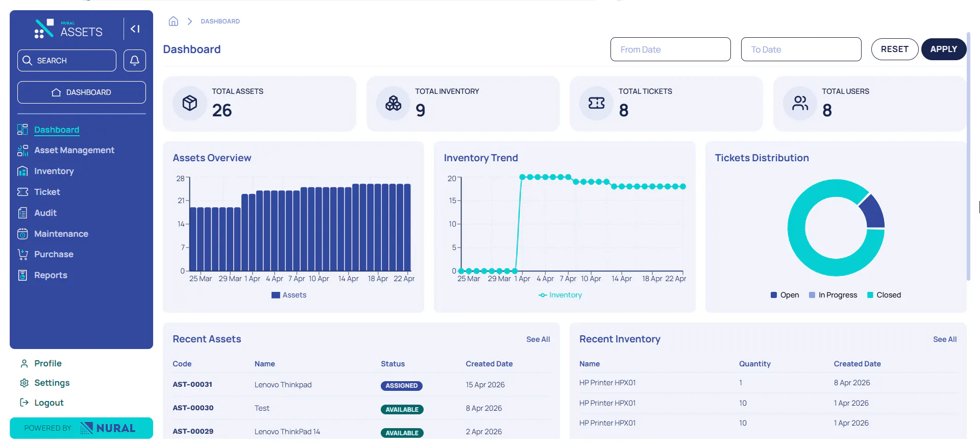Click the Powered by Nural banner

82,428
